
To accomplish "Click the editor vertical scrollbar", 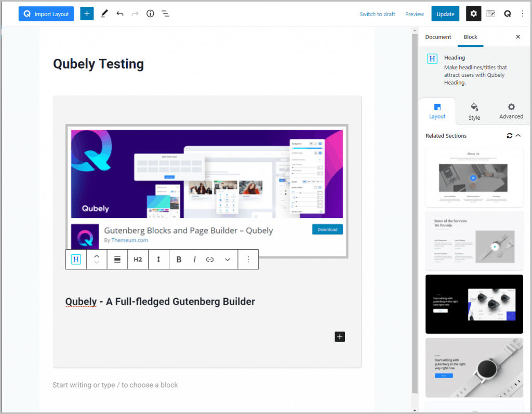I will (x=415, y=213).
